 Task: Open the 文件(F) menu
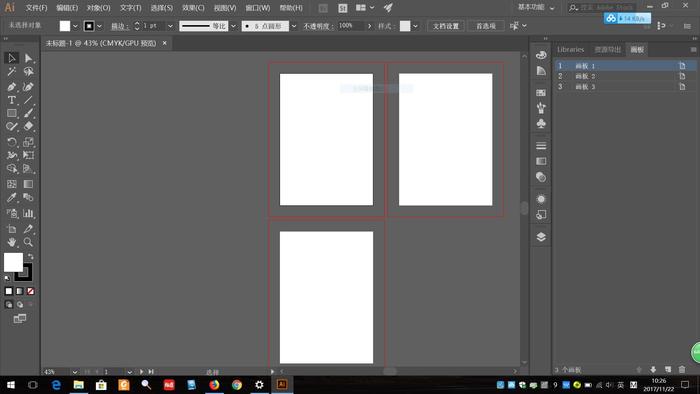[x=36, y=8]
